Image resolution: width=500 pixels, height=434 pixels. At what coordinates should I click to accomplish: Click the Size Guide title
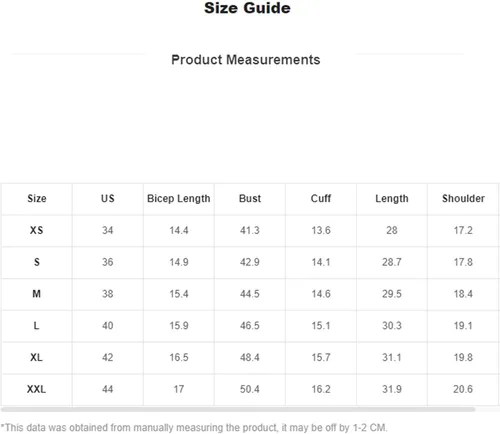coord(247,8)
